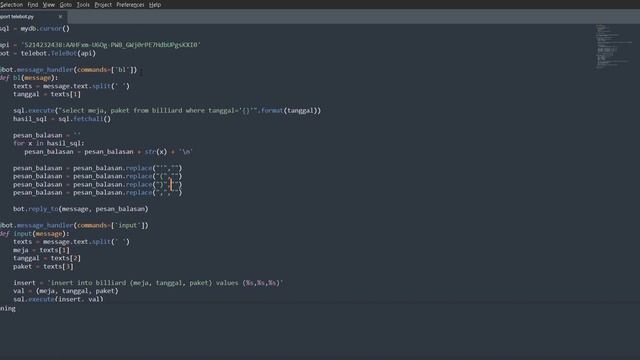Image resolution: width=640 pixels, height=360 pixels.
Task: Select the telebot.py file tab
Action: (33, 17)
